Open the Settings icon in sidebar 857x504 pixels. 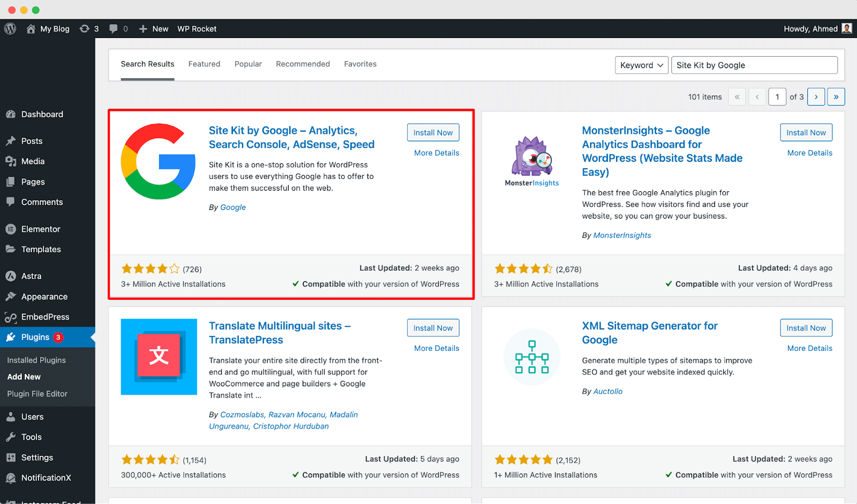[11, 457]
